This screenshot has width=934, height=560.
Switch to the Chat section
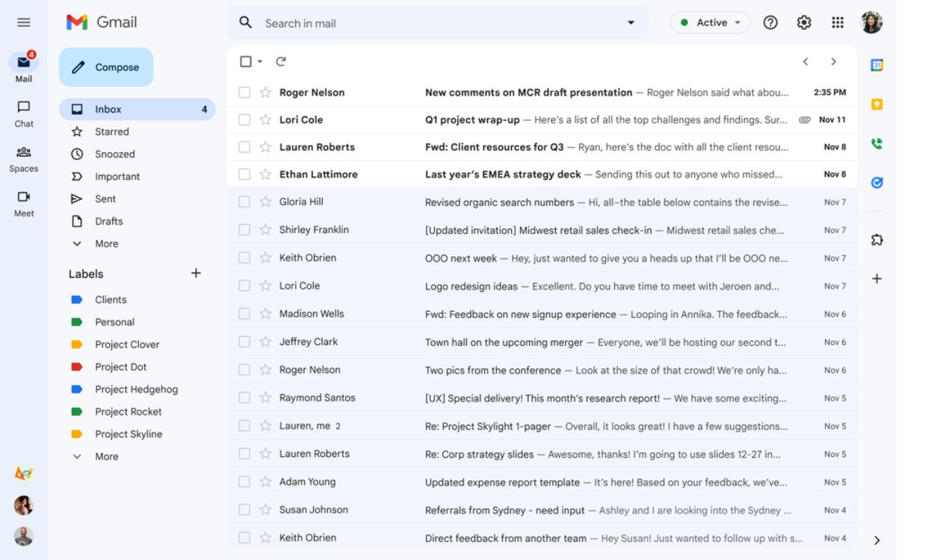pyautogui.click(x=23, y=112)
